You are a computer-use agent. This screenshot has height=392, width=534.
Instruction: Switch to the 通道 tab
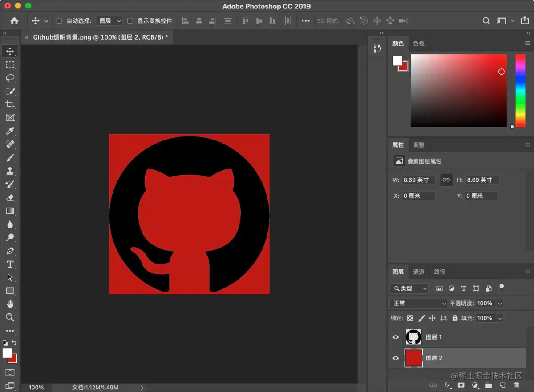click(x=418, y=272)
